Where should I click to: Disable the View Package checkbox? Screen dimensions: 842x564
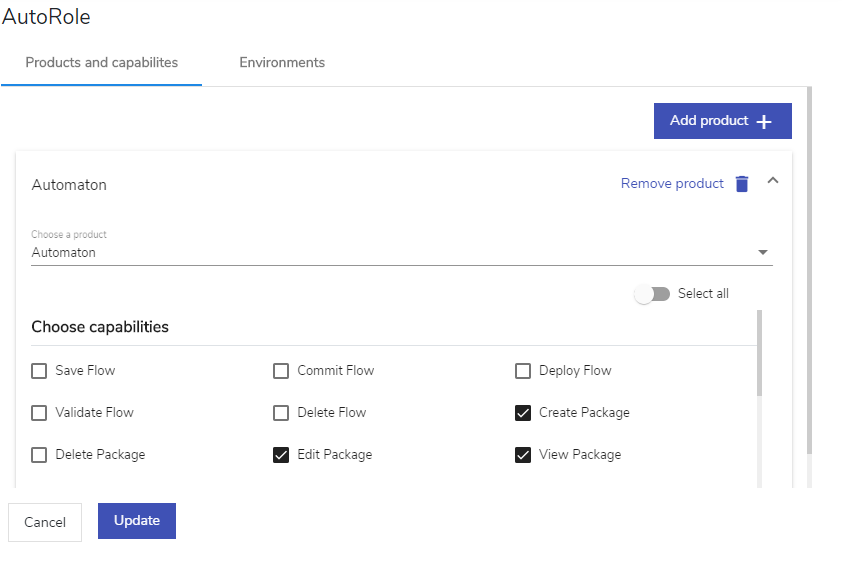[x=522, y=455]
